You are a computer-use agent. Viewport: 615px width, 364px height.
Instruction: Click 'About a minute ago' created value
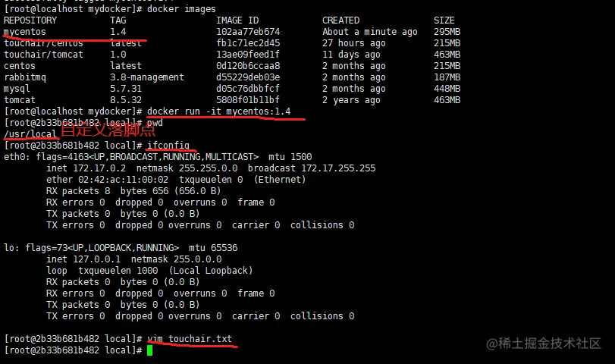[x=370, y=32]
